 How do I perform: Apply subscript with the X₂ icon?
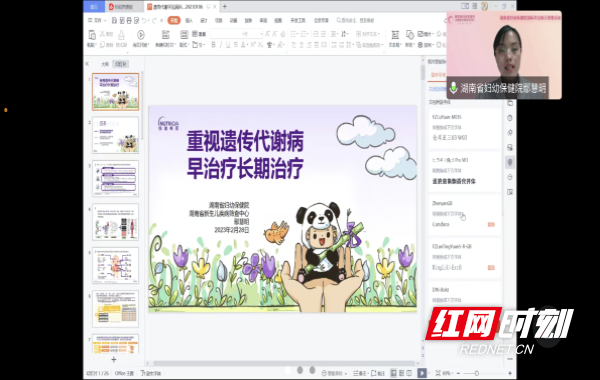[x=260, y=45]
